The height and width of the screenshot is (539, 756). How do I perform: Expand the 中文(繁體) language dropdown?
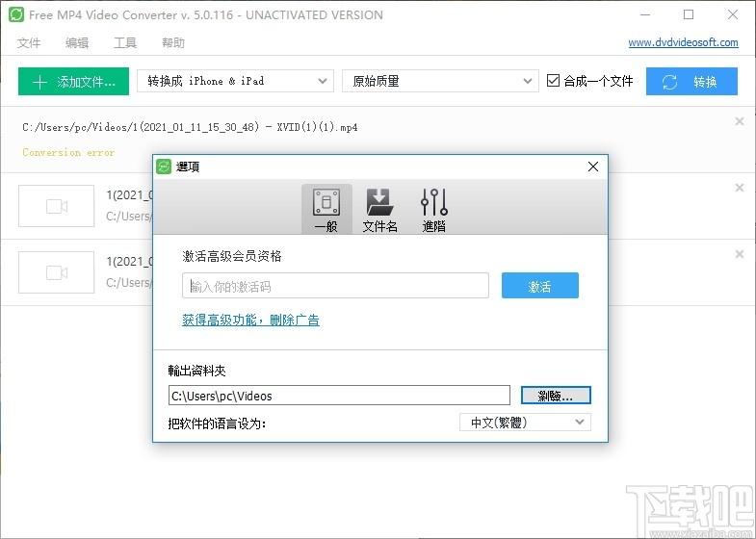[x=525, y=423]
